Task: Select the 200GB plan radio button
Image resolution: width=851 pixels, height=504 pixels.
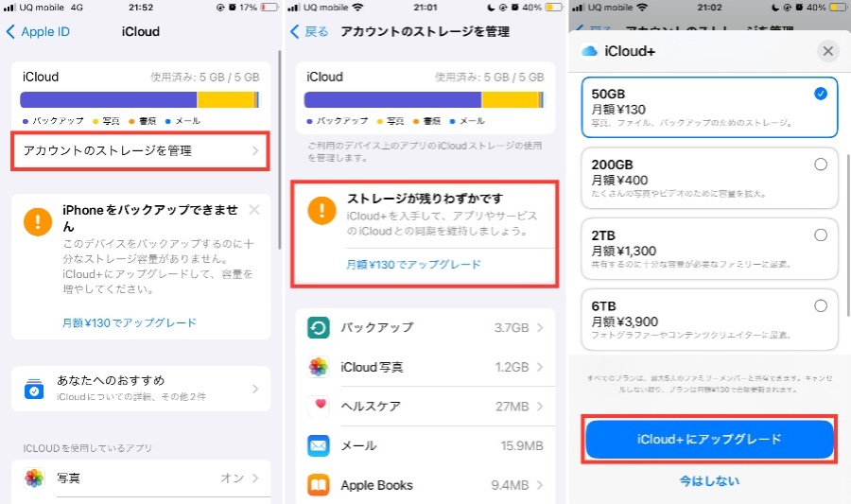Action: point(820,165)
